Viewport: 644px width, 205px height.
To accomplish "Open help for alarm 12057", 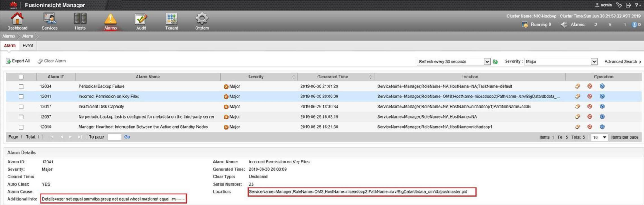I will click(x=602, y=116).
